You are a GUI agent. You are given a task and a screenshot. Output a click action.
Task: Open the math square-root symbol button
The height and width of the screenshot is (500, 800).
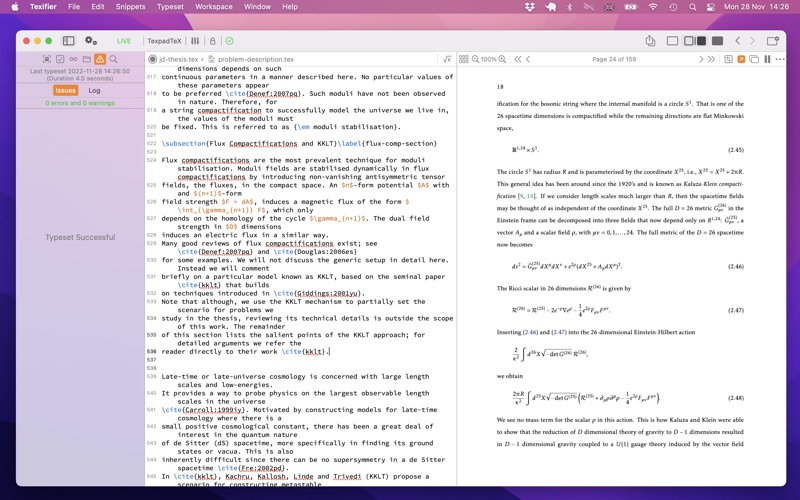(x=447, y=59)
